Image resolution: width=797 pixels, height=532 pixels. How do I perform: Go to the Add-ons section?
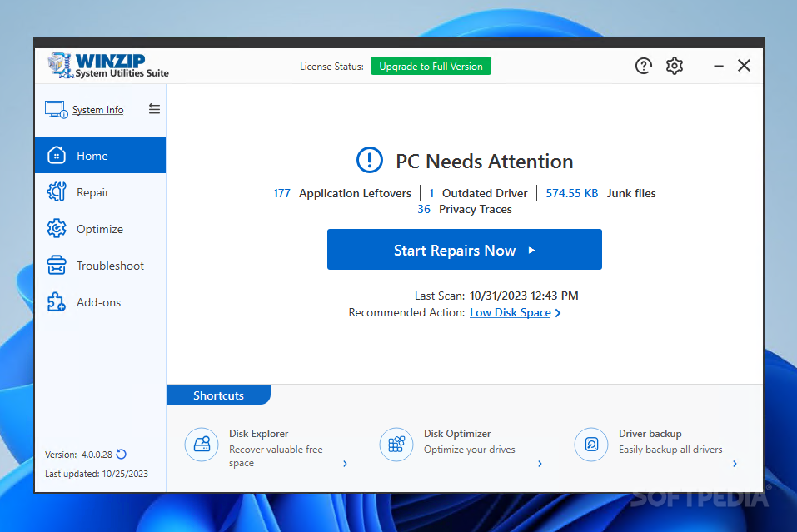coord(98,302)
